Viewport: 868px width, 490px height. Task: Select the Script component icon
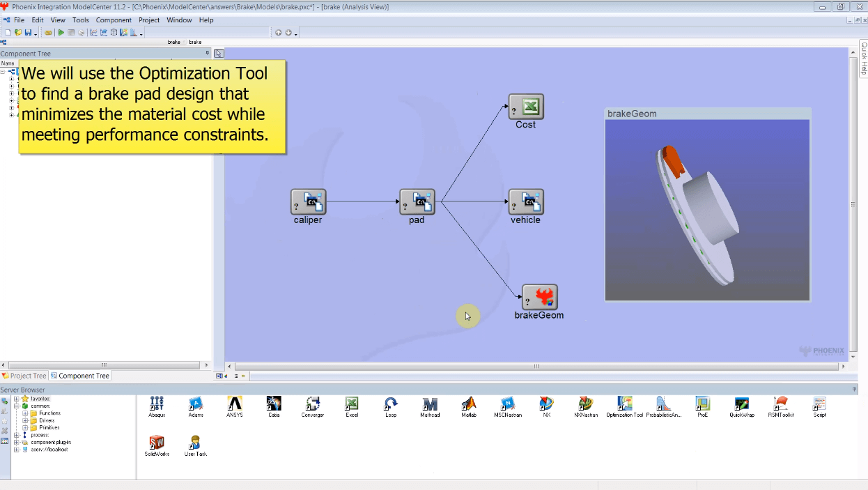point(820,404)
